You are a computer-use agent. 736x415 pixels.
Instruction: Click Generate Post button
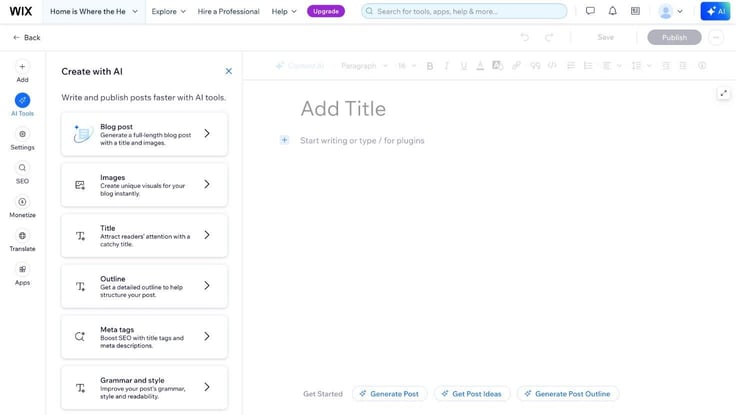(390, 393)
